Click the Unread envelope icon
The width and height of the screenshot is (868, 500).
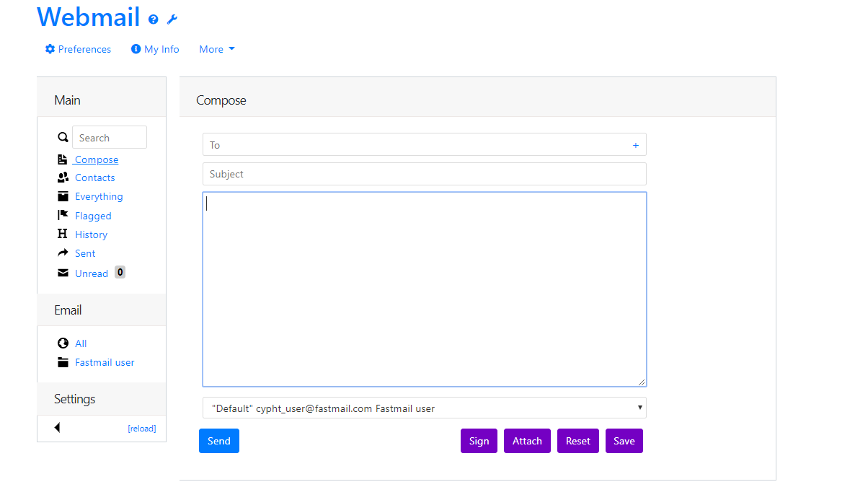click(x=63, y=273)
